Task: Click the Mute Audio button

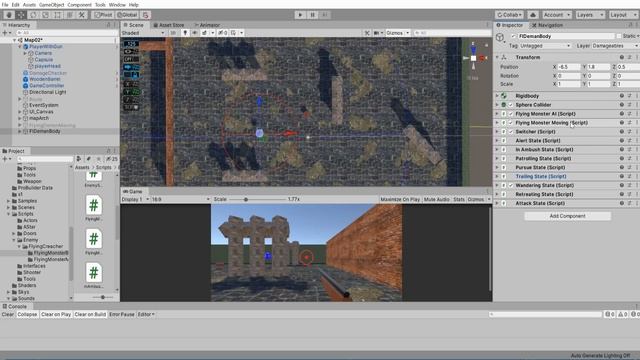Action: [436, 199]
